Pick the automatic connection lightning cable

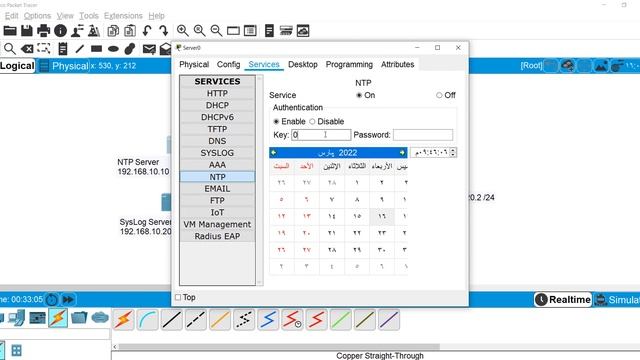(123, 320)
